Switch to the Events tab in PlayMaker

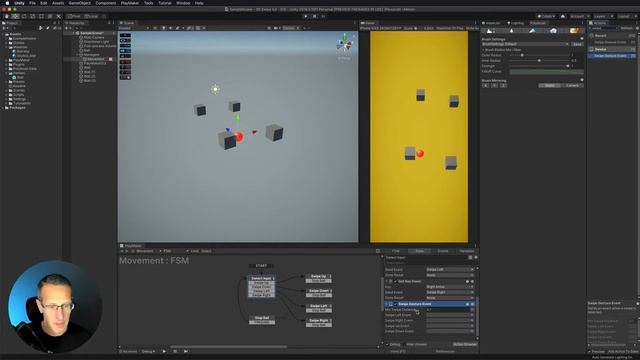click(x=443, y=251)
